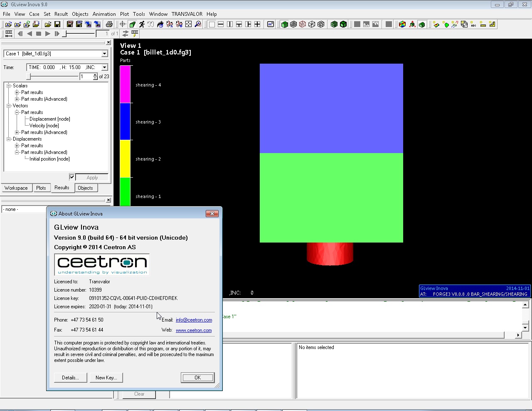Choose the single view layout icon
The width and height of the screenshot is (532, 411).
click(x=212, y=24)
